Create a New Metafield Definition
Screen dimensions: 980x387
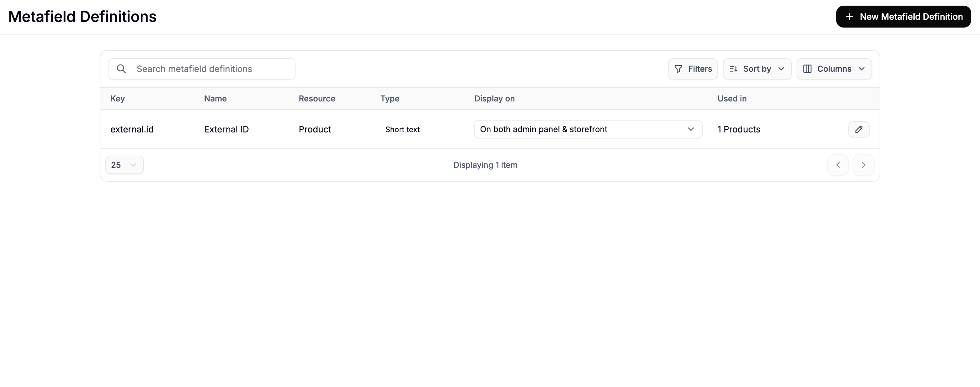point(903,16)
